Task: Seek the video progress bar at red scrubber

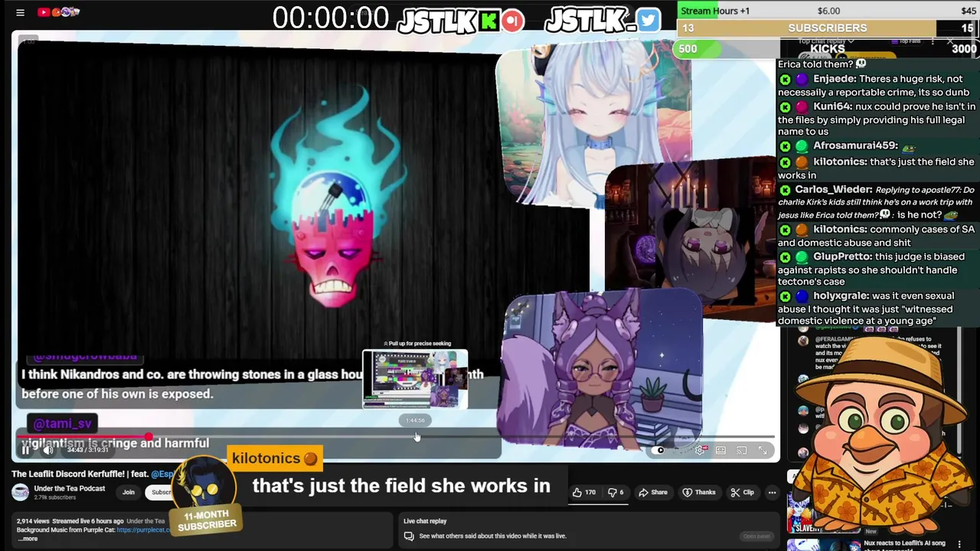Action: coord(148,437)
